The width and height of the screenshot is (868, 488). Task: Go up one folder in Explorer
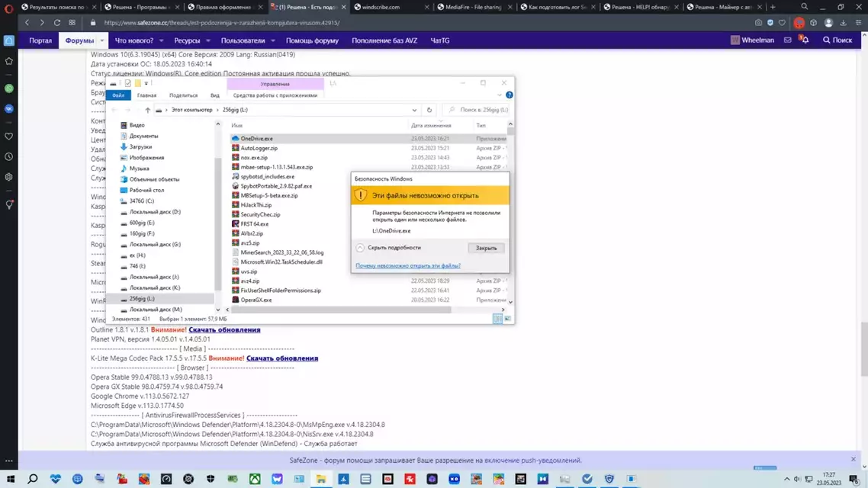[147, 110]
